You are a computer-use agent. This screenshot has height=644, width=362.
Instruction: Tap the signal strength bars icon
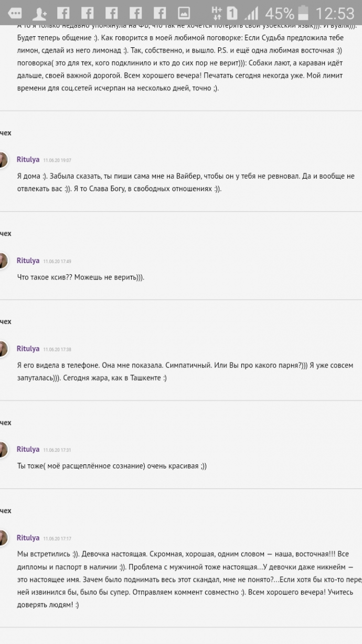pos(252,13)
